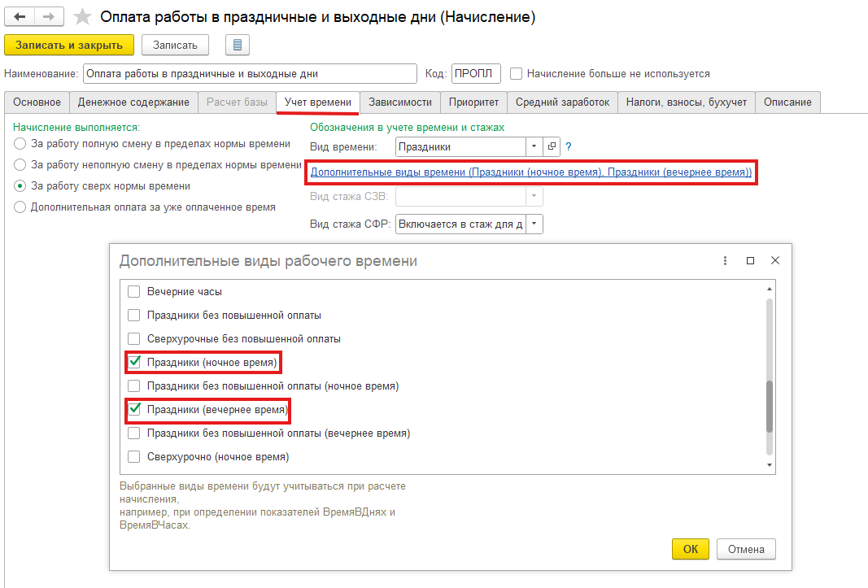The image size is (868, 588).
Task: Uncheck Праздники (вечернее время)
Action: (134, 410)
